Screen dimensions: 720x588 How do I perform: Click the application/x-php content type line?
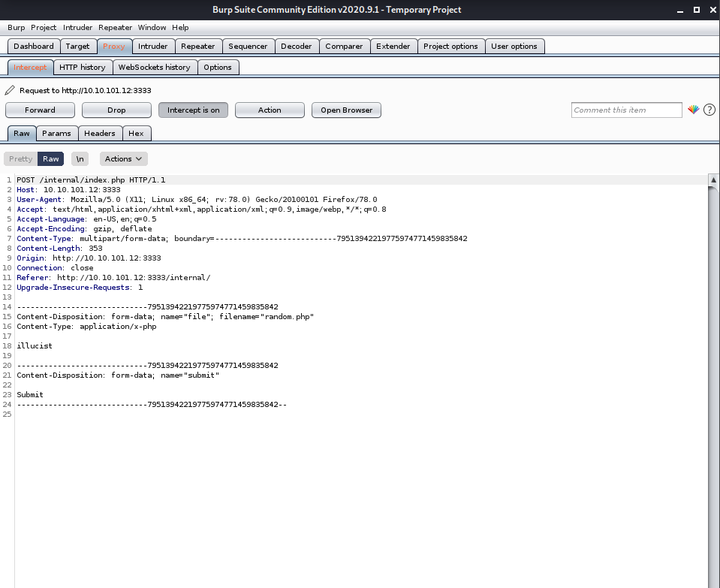pyautogui.click(x=87, y=327)
